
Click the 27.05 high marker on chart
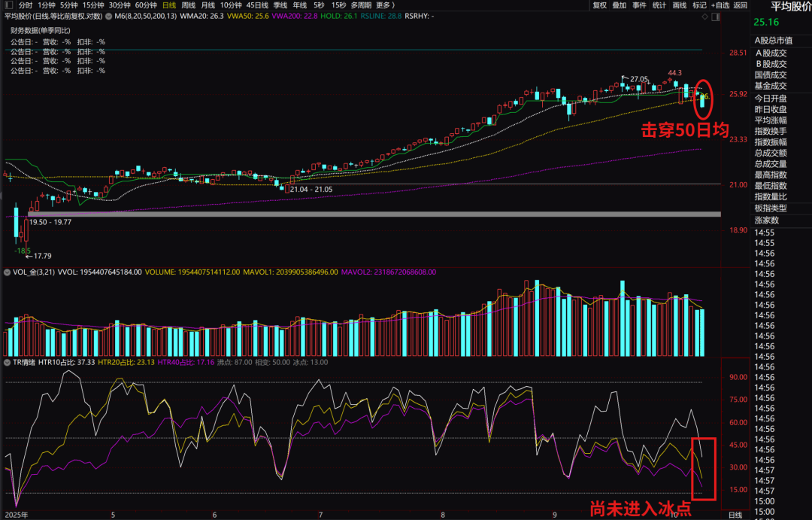coord(639,79)
